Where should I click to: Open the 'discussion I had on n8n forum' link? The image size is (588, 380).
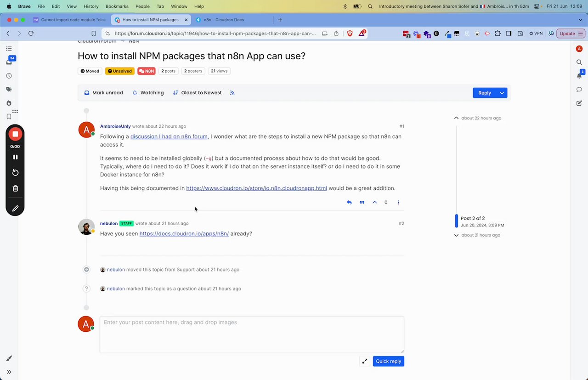click(169, 136)
